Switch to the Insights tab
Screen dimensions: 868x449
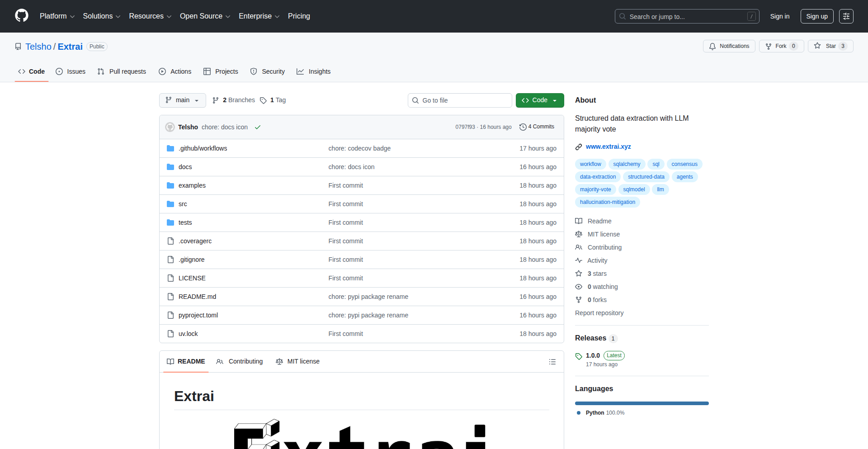point(314,71)
